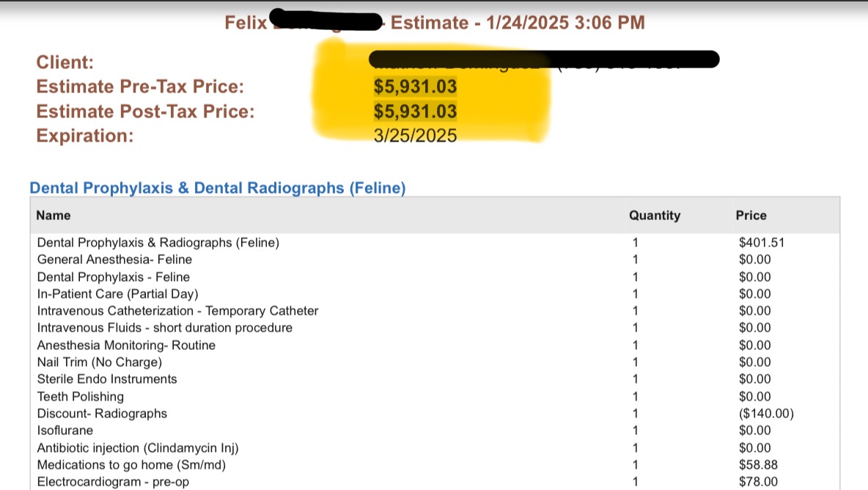Screen dimensions: 868x490
Task: Select the Dental Prophylaxis & Radiographs (Feline) row
Action: 435,243
